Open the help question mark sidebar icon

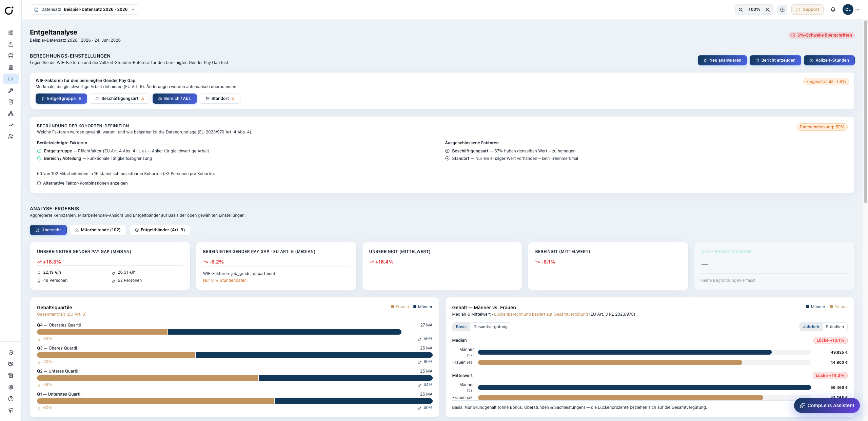(x=11, y=399)
